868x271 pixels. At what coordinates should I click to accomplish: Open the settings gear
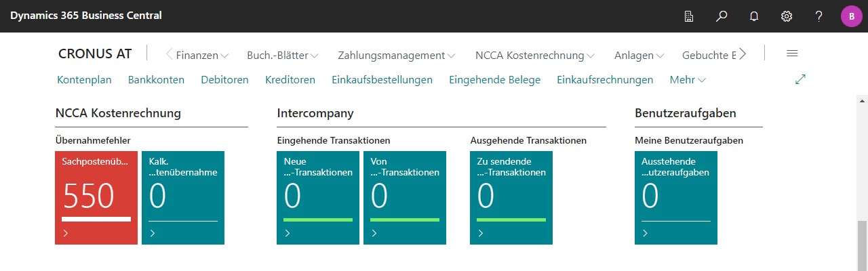pos(787,16)
